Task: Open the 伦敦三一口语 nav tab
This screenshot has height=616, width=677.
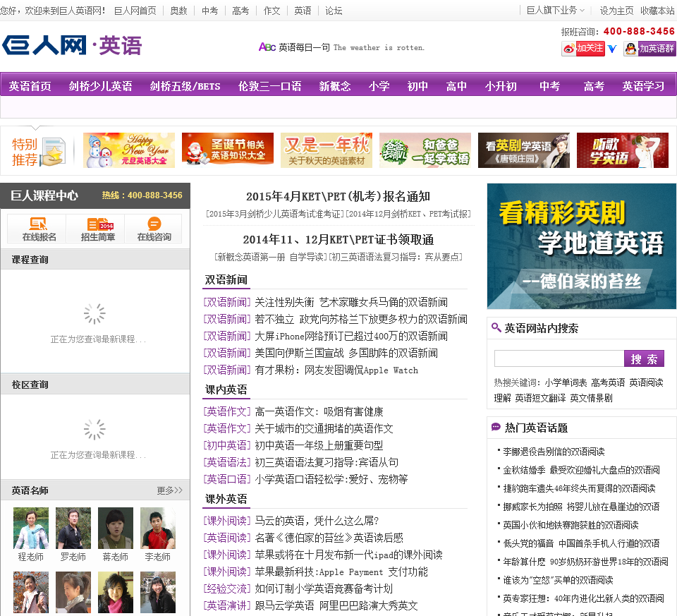Action: [x=270, y=86]
